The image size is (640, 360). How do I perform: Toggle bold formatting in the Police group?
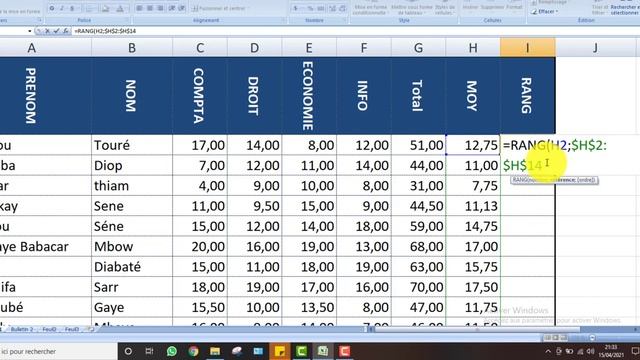click(x=52, y=8)
